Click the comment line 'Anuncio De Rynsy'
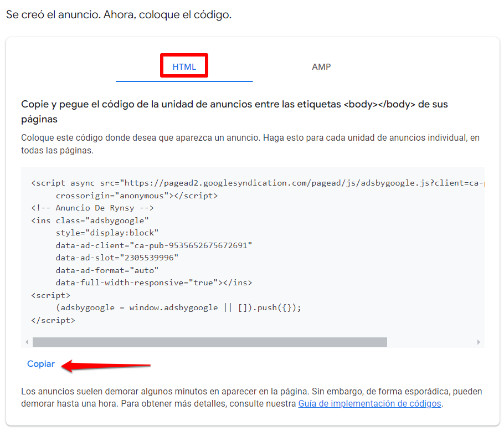The image size is (504, 431). 92,208
